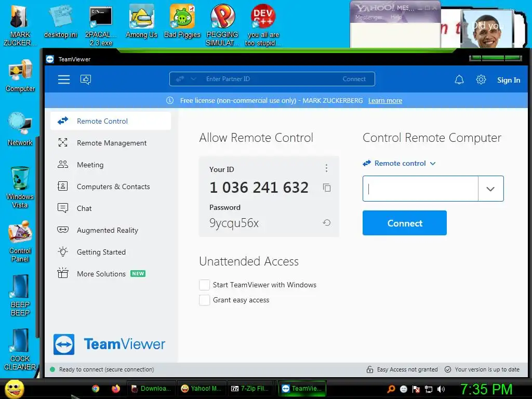532x399 pixels.
Task: Select the PEGGING SIMULAT desktop icon
Action: (222, 25)
